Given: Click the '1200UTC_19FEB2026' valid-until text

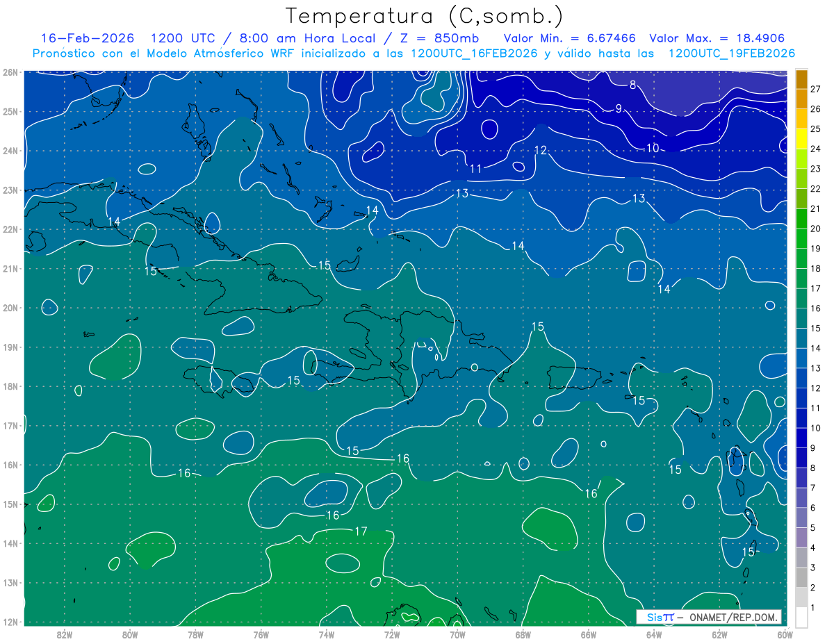Looking at the screenshot, I should pos(732,53).
